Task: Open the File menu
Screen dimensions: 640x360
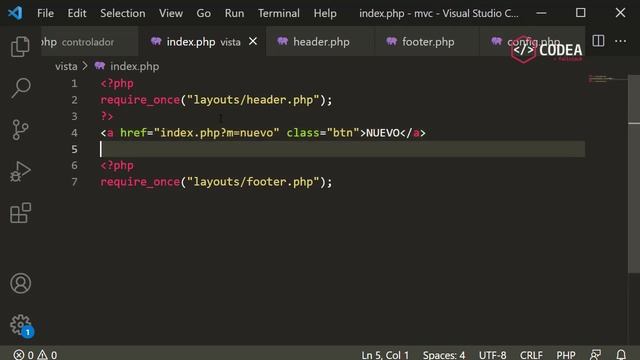Action: click(45, 13)
